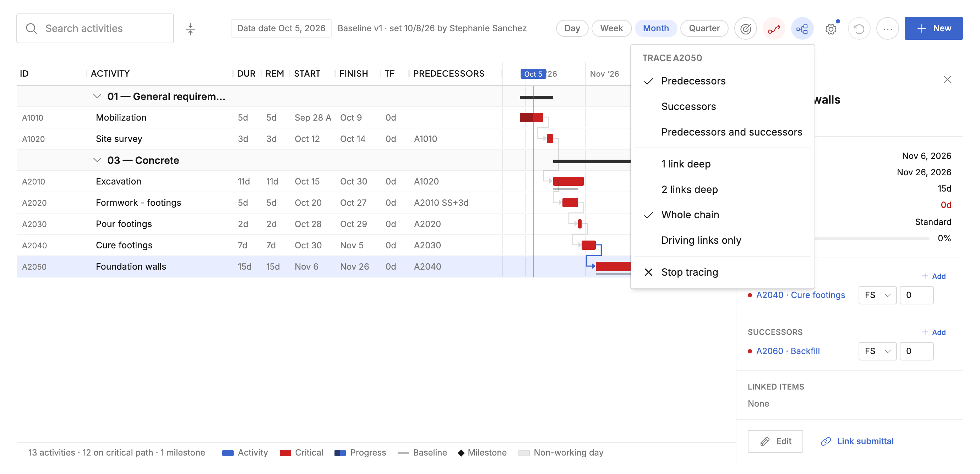Collapse the 01 General requirements group
Image resolution: width=980 pixels, height=474 pixels.
click(x=97, y=97)
